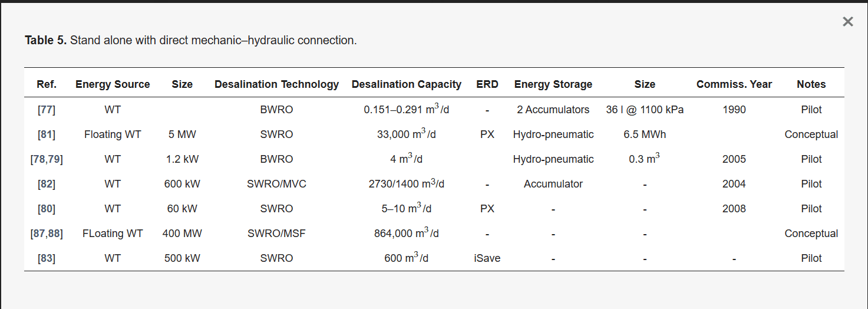Click citation 78 in third row
The height and width of the screenshot is (309, 868).
click(x=41, y=159)
